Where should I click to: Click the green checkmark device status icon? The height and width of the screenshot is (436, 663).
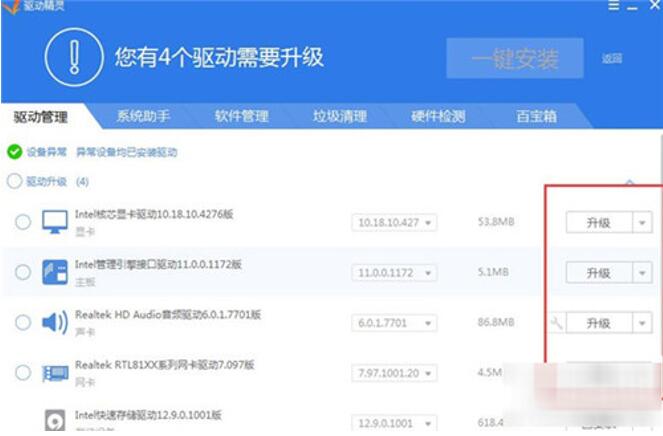tap(14, 152)
